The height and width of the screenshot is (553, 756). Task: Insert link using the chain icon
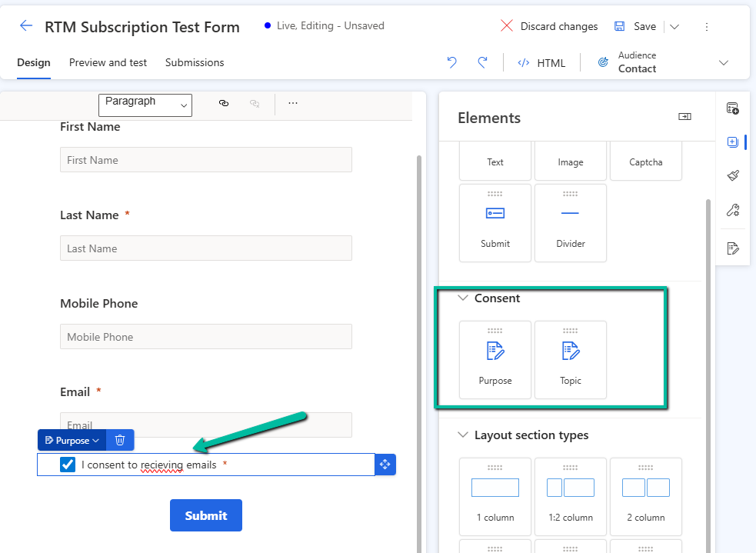224,103
